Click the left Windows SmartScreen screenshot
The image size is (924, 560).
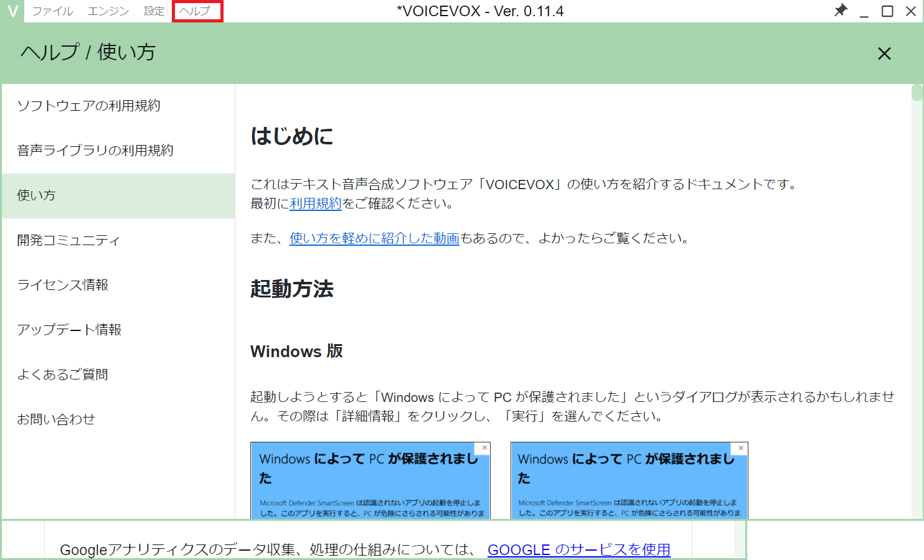pos(370,480)
